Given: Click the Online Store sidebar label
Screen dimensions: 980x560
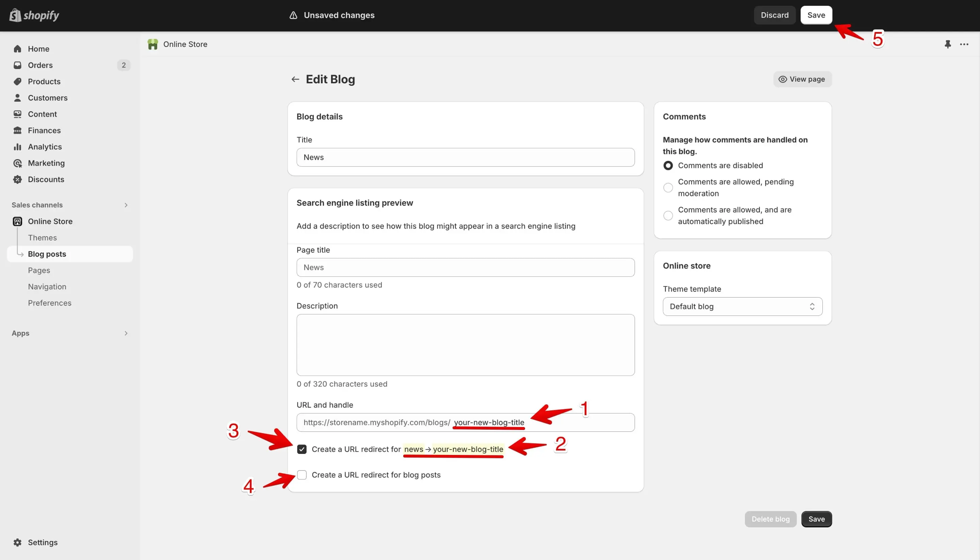Looking at the screenshot, I should (x=50, y=222).
